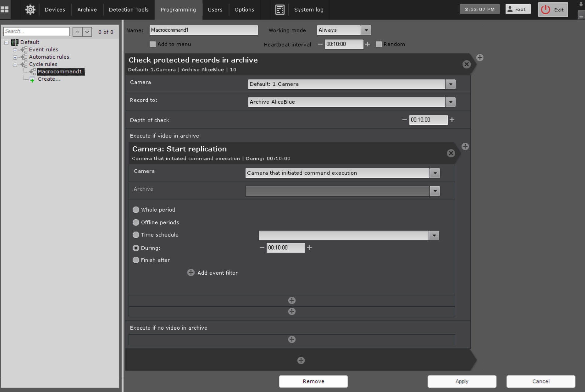
Task: Choose the Offline periods option
Action: click(x=136, y=222)
